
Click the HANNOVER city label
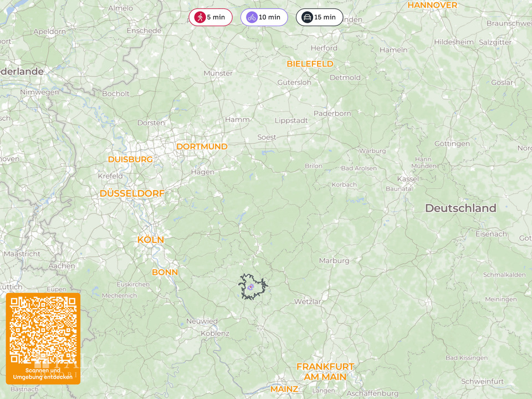tap(432, 5)
